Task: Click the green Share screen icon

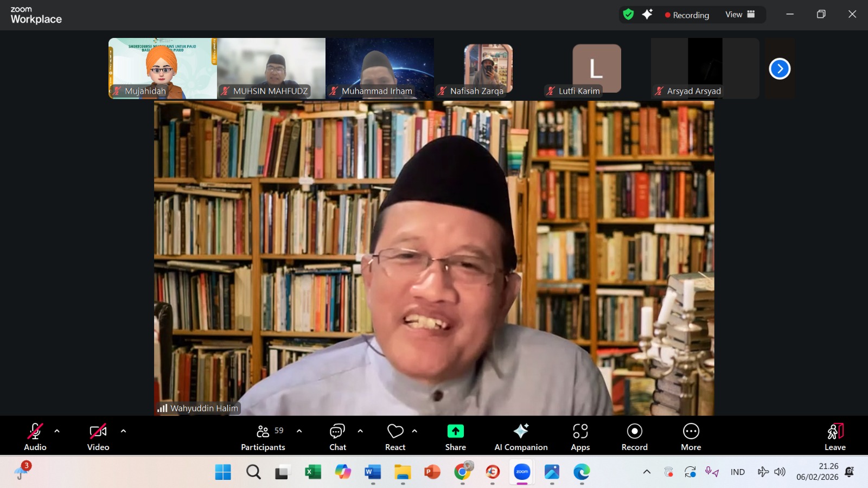Action: 455,431
